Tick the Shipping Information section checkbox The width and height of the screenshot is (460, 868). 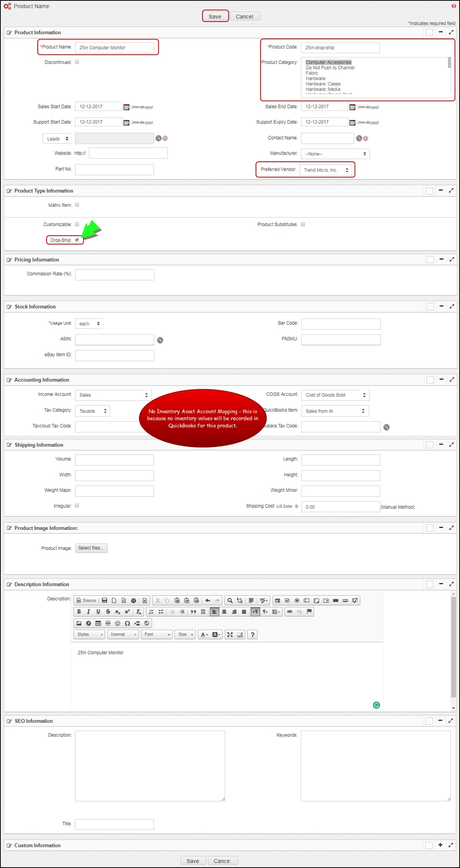tap(430, 445)
